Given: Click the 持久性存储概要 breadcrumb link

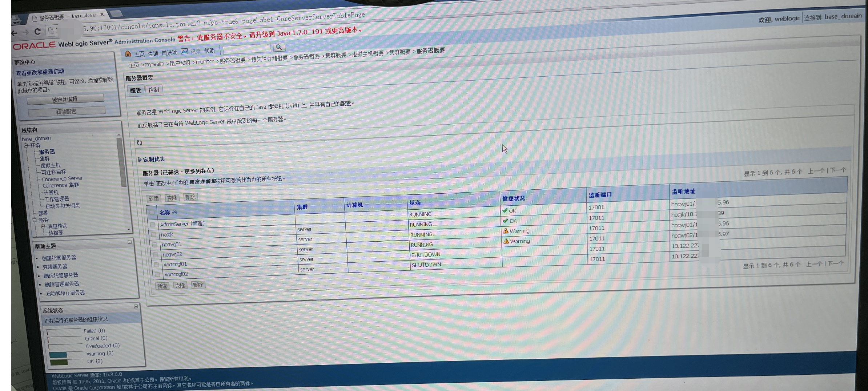Looking at the screenshot, I should coord(269,58).
